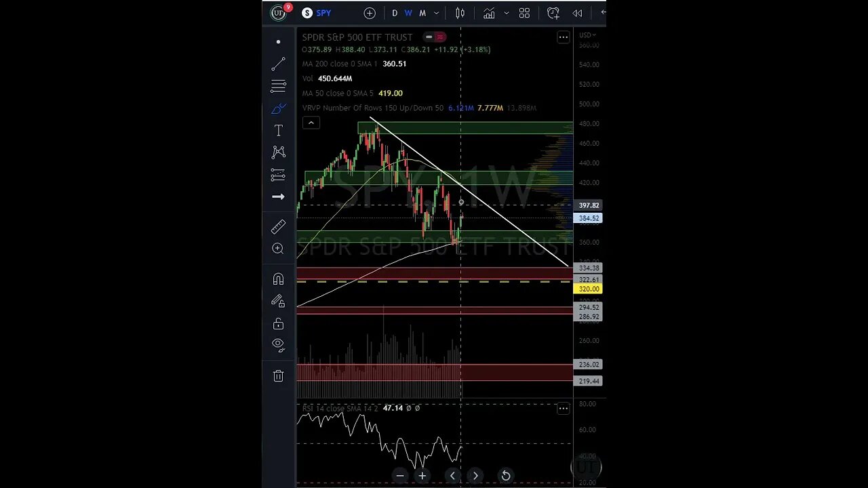Click the 236.02 price axis label
The image size is (868, 488).
pyautogui.click(x=588, y=365)
